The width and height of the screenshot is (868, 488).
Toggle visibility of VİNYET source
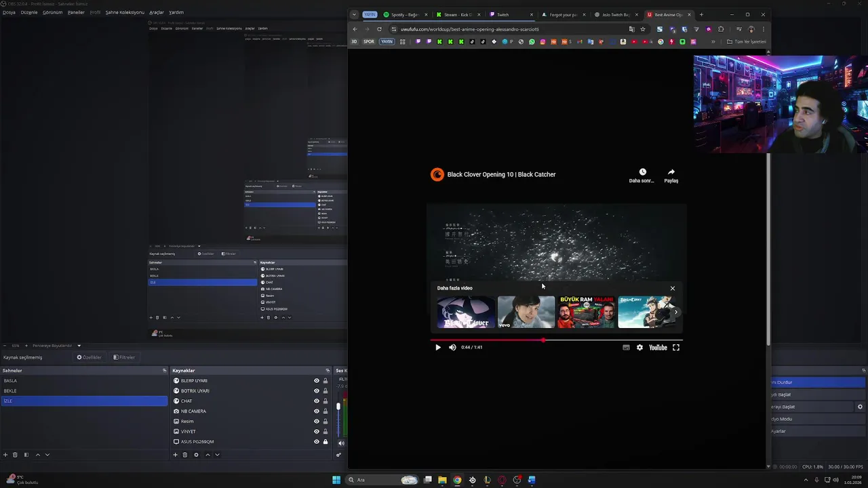tap(316, 432)
